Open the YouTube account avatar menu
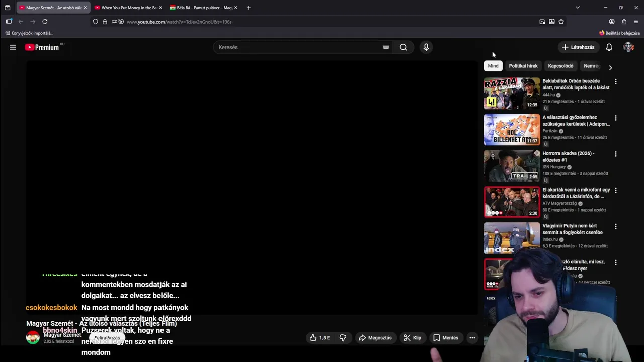The width and height of the screenshot is (644, 362). tap(628, 47)
